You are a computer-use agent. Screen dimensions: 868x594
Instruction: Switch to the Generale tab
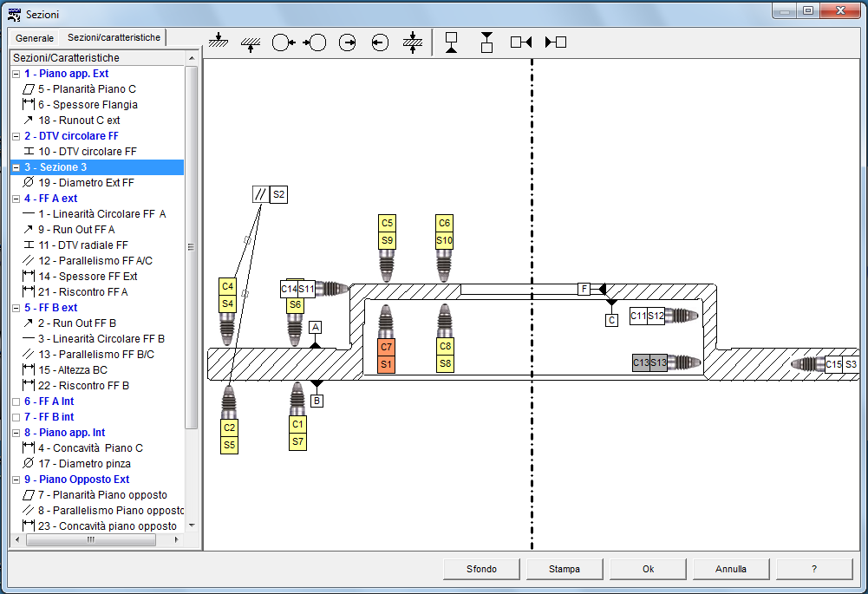(x=35, y=38)
